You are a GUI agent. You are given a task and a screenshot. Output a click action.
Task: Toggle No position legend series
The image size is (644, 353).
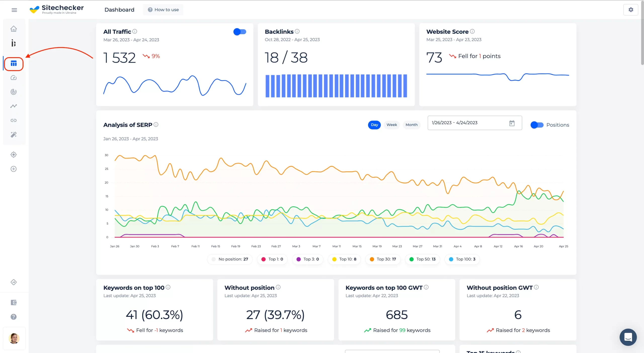[230, 259]
